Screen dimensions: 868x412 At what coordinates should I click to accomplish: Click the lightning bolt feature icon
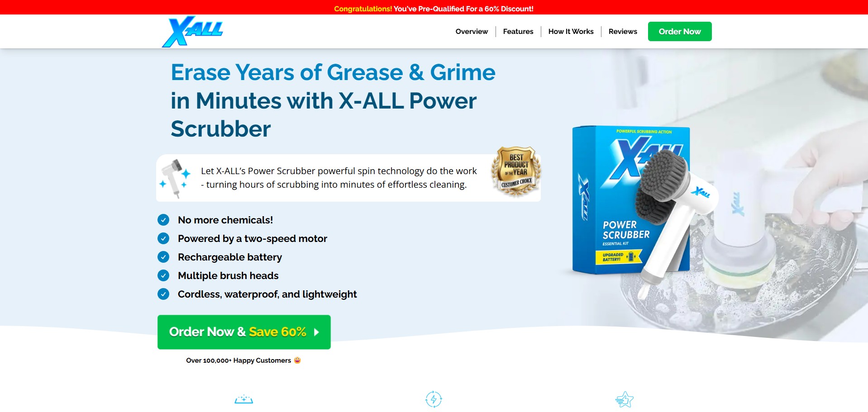pos(434,399)
